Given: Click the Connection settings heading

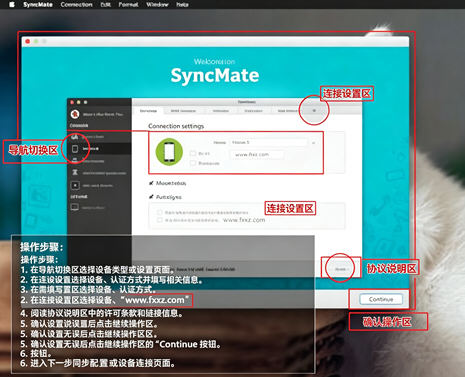Looking at the screenshot, I should pyautogui.click(x=176, y=126).
